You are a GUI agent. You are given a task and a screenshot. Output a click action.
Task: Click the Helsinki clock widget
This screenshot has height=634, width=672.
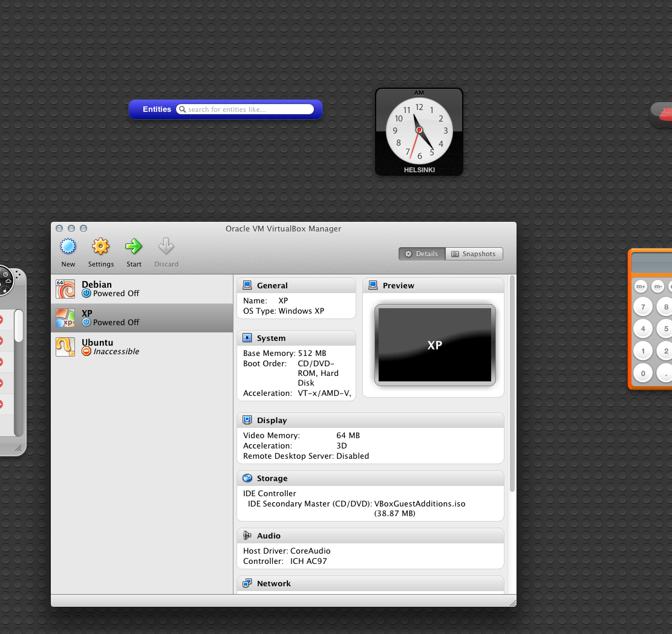[419, 132]
